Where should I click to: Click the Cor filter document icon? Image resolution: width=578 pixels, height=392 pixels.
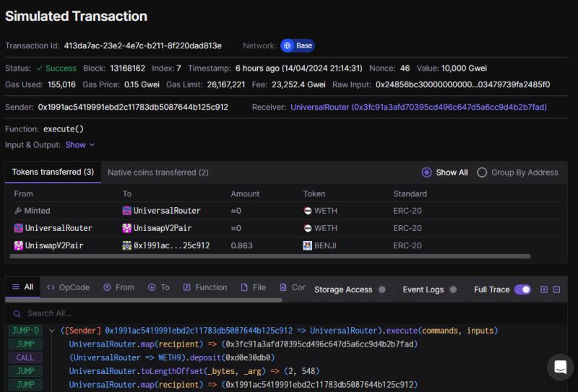[283, 287]
